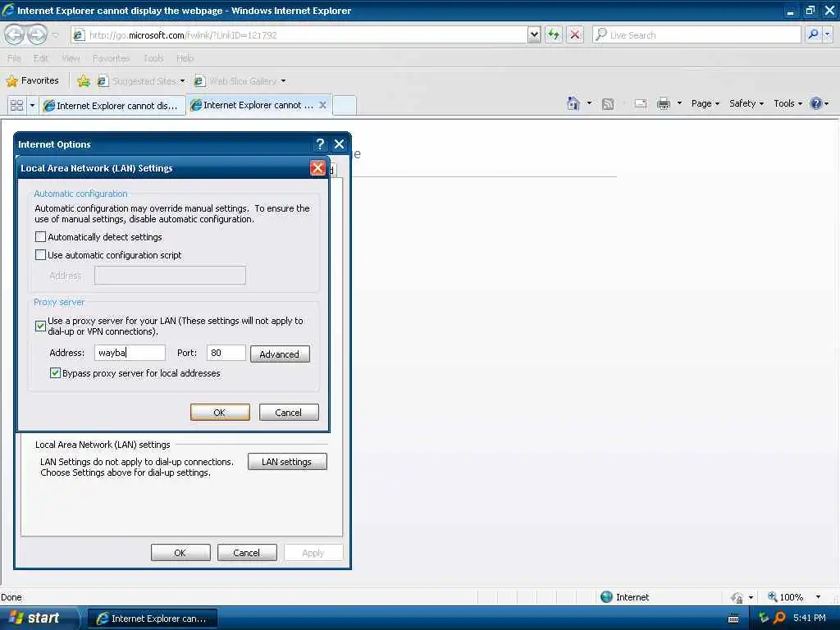Open the Favorites star button
Screen dimensions: 840x630
point(32,81)
